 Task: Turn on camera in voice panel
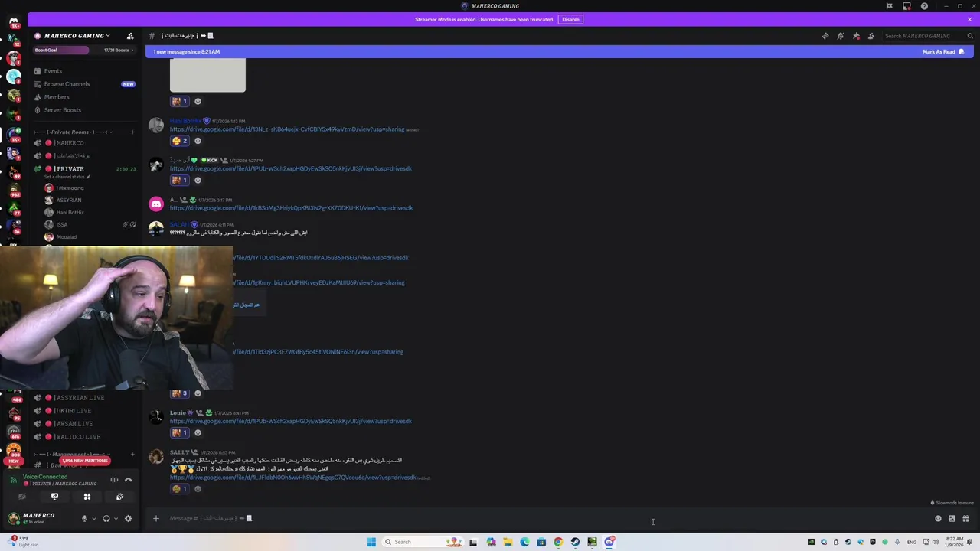[x=21, y=497]
